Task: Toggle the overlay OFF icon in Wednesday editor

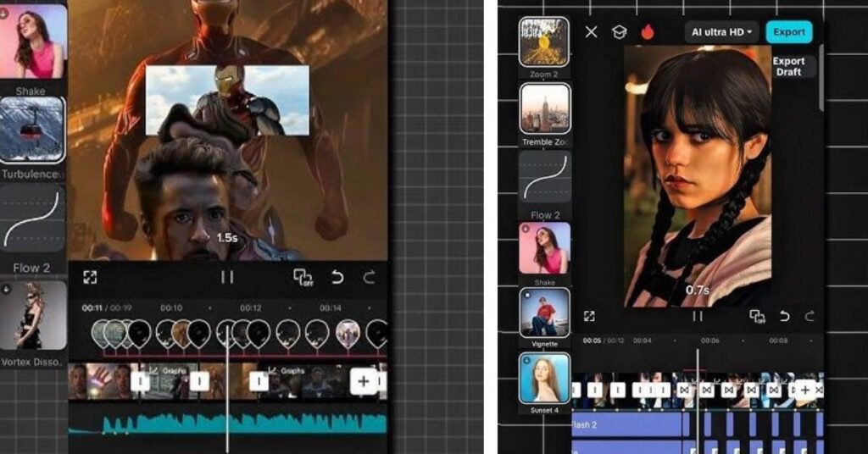Action: pyautogui.click(x=757, y=316)
